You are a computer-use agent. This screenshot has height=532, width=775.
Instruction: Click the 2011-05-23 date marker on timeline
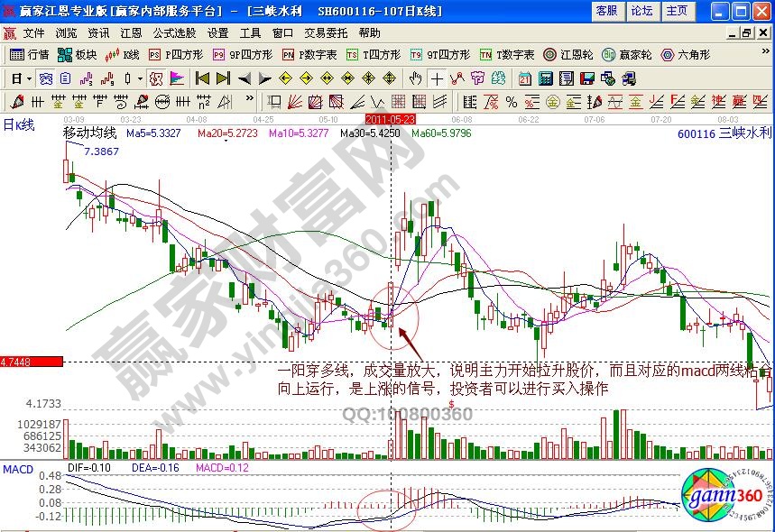(390, 118)
